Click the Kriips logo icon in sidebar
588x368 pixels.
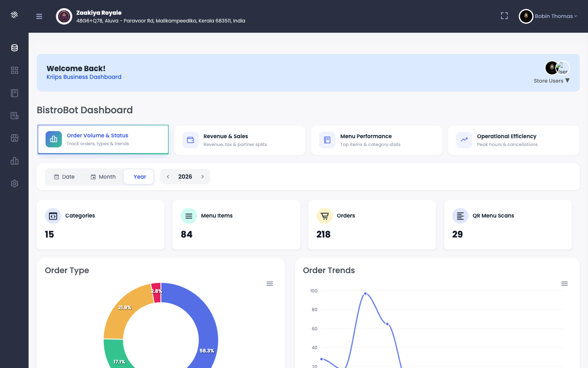(x=14, y=15)
